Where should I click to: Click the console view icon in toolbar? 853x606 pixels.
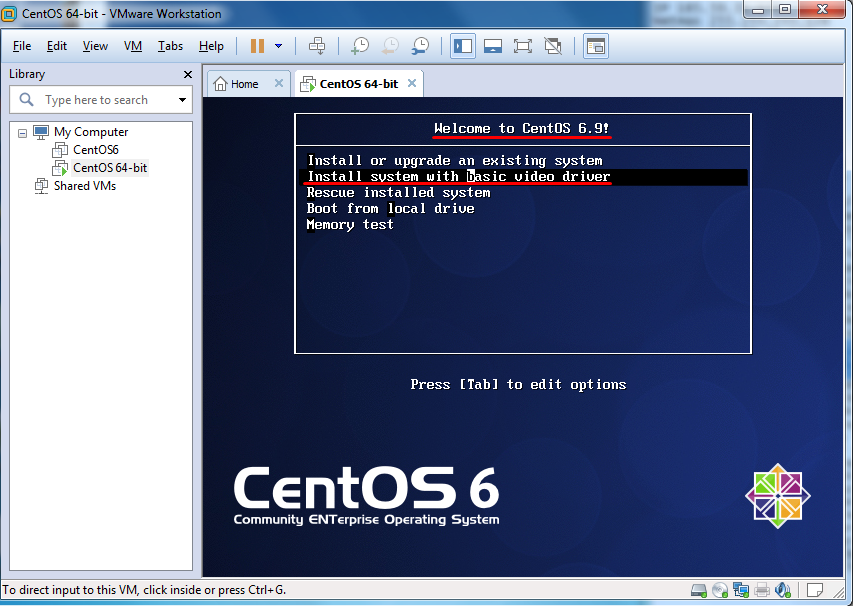[x=596, y=46]
